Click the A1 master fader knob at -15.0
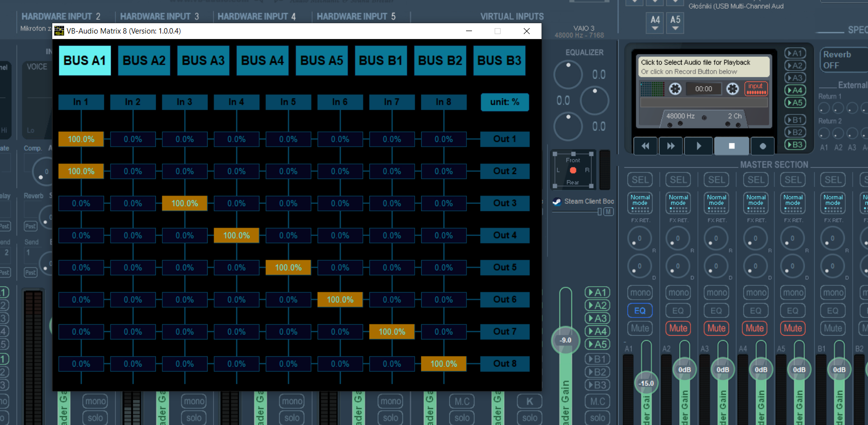Viewport: 868px width, 425px height. coord(646,383)
